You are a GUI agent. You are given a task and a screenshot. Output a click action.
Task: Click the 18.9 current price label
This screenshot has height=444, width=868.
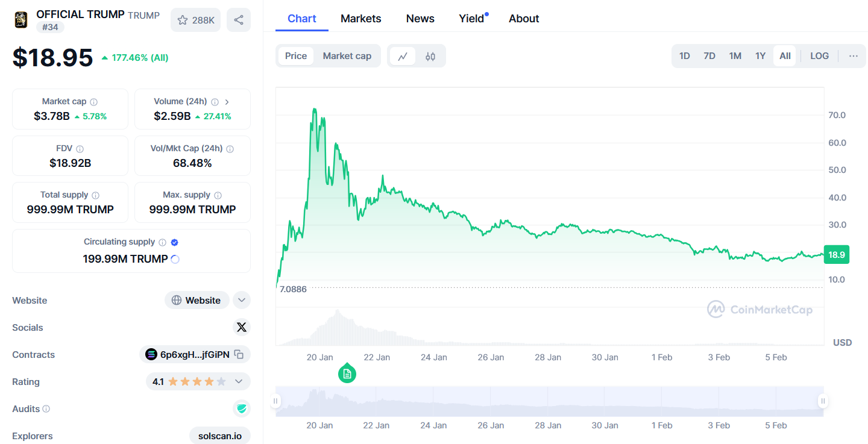coord(837,255)
